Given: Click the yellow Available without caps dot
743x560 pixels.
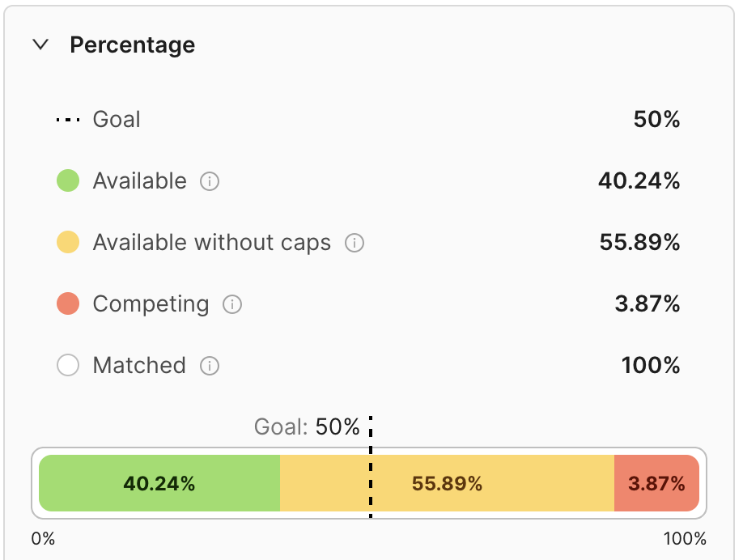Looking at the screenshot, I should (x=68, y=243).
